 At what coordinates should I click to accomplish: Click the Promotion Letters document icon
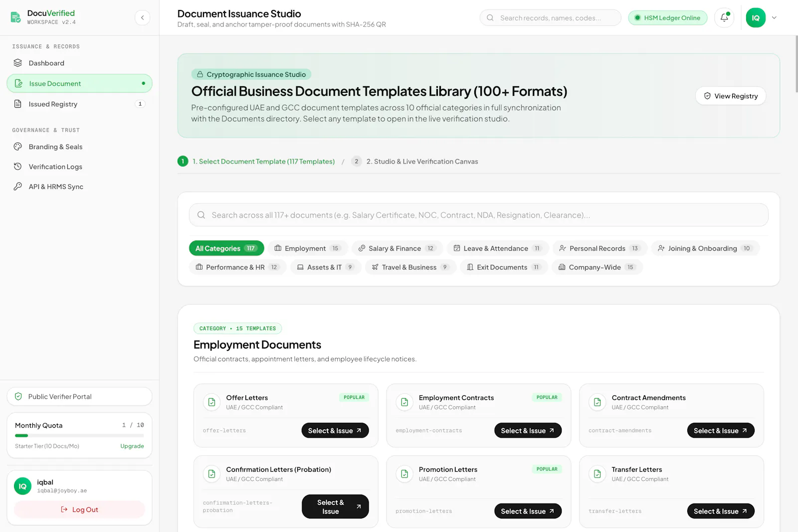click(x=404, y=474)
